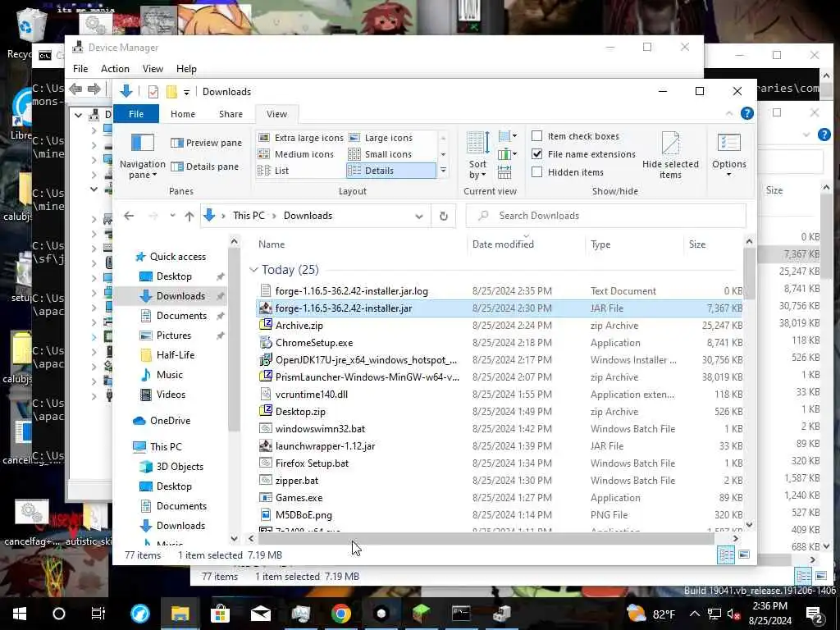Enable Hidden items checkbox
The image size is (840, 630).
536,172
